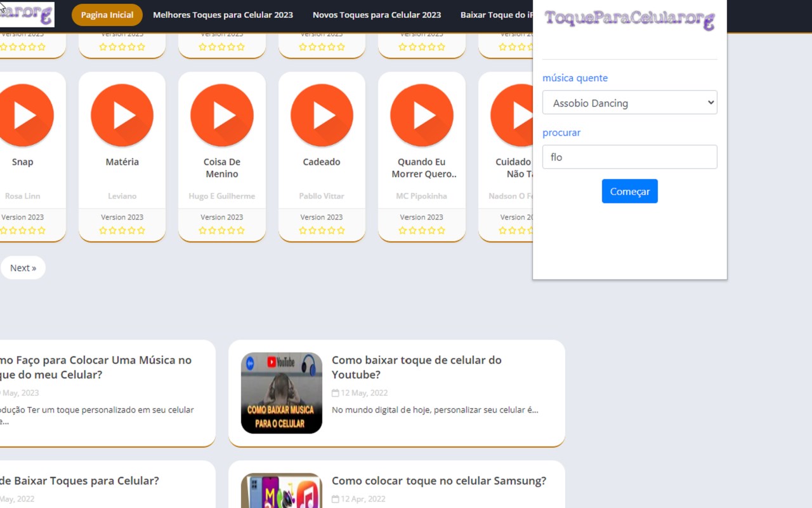Expand the música quente dropdown
This screenshot has height=508, width=812.
(630, 103)
